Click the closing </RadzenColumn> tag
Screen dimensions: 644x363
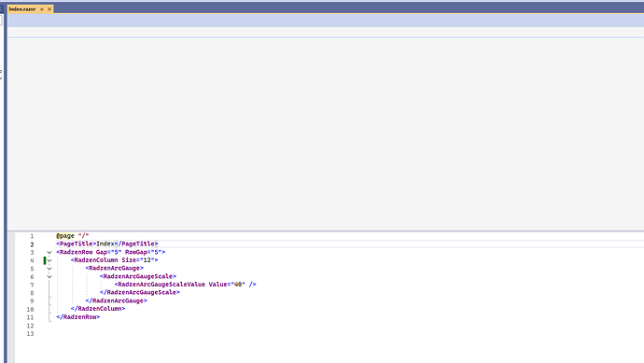point(98,309)
